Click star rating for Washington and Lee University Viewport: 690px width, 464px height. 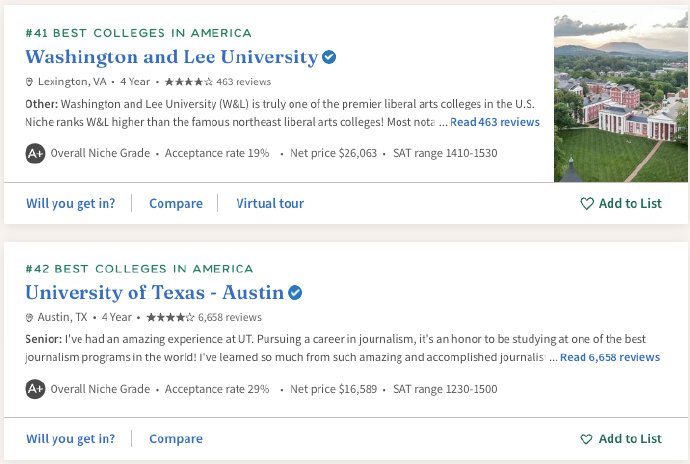coord(189,82)
